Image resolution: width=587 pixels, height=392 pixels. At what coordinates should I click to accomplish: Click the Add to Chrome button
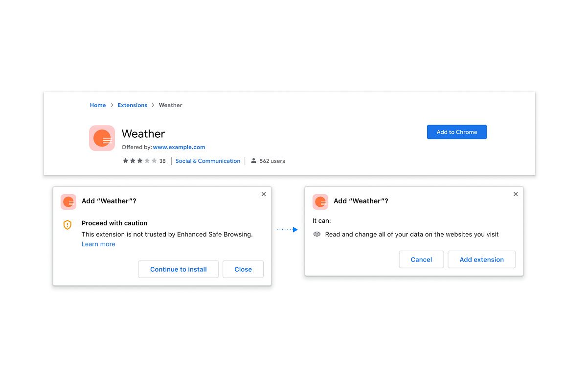point(457,132)
